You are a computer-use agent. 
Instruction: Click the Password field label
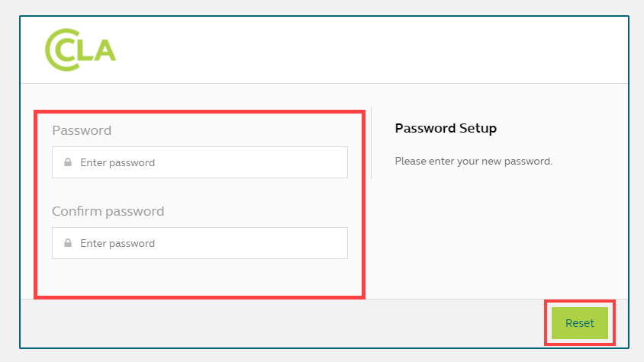(82, 130)
